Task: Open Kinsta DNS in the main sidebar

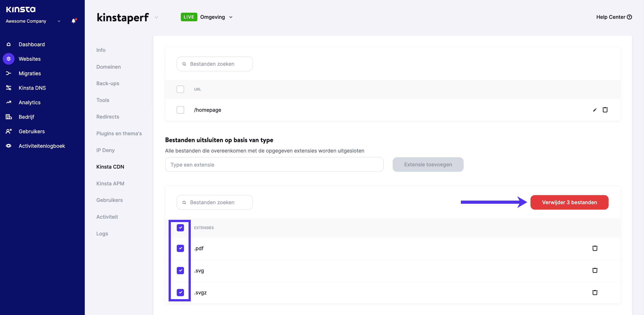Action: click(x=32, y=88)
